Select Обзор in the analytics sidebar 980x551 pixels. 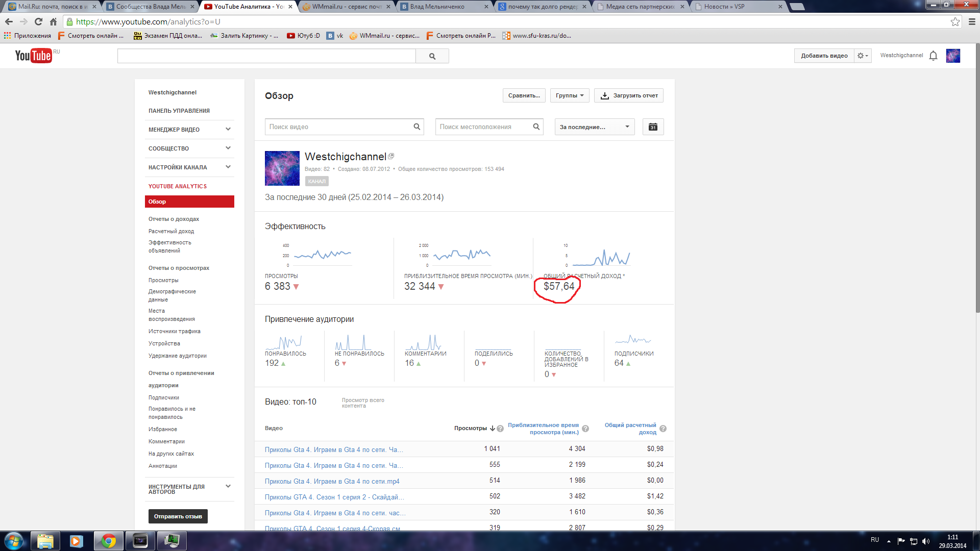coord(189,202)
